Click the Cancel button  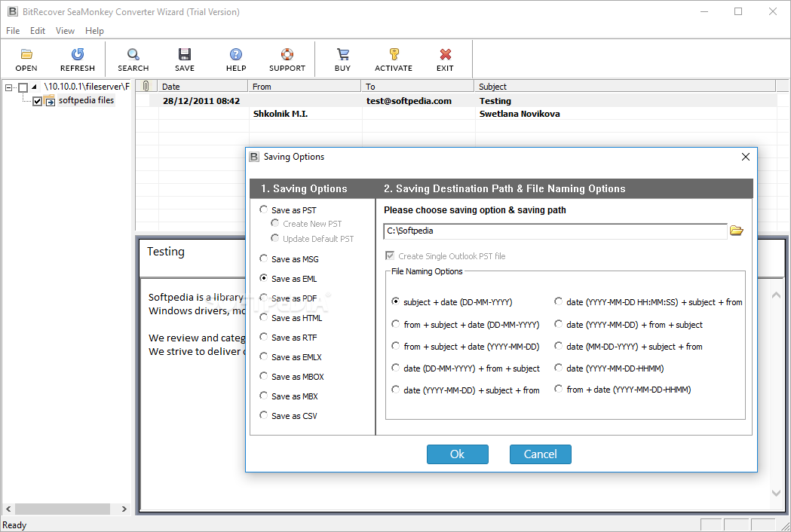541,454
